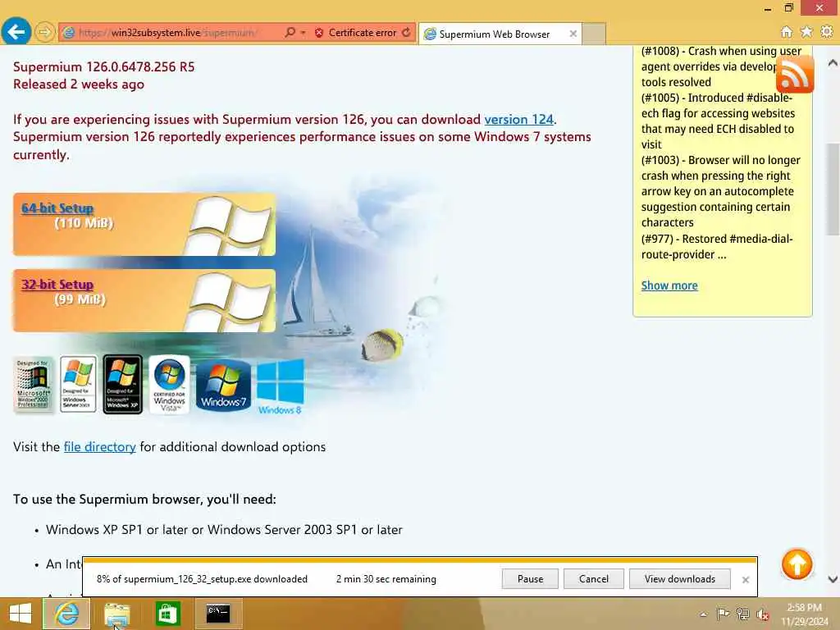840x630 pixels.
Task: Click the muted volume tray icon
Action: 762,614
